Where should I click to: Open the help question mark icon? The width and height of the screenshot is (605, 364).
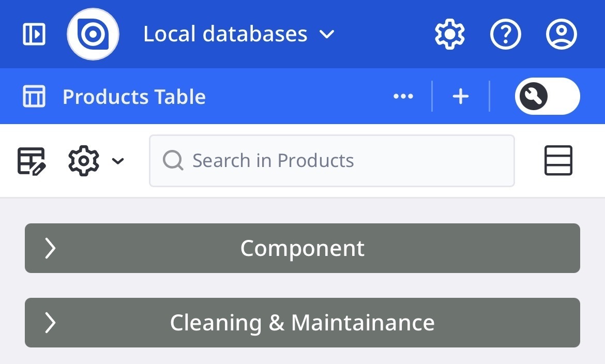pos(505,34)
